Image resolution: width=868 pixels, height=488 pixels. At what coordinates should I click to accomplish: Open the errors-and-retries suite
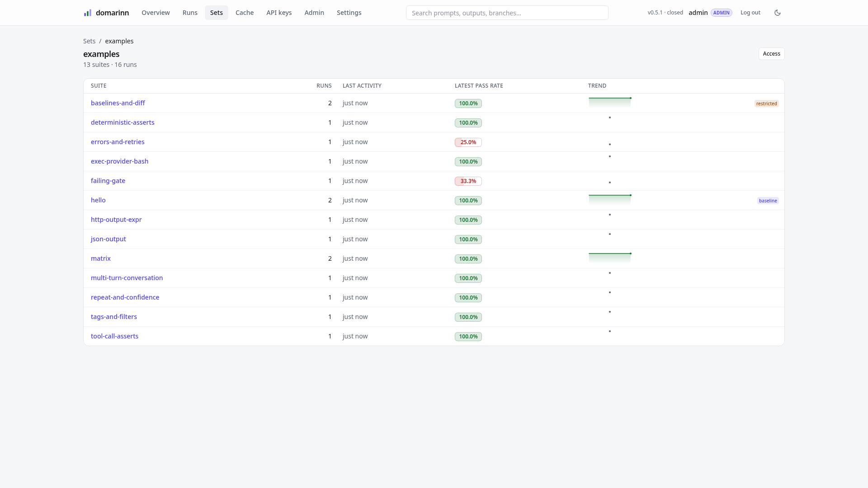tap(118, 142)
